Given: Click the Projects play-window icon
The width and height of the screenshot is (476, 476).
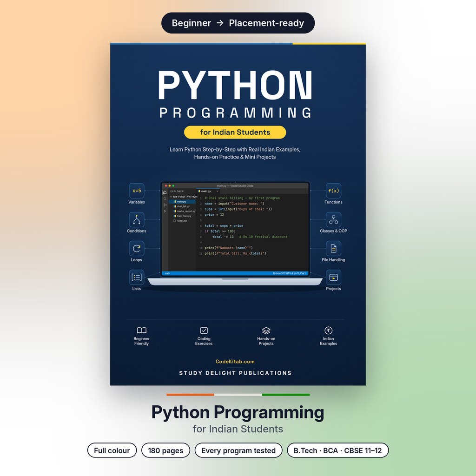Looking at the screenshot, I should [x=333, y=277].
